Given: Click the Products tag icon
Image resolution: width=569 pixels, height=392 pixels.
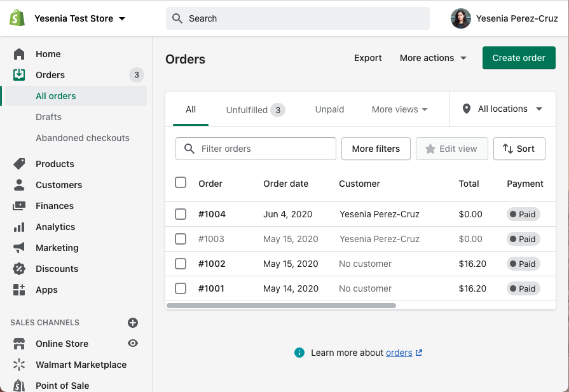Looking at the screenshot, I should pos(19,164).
